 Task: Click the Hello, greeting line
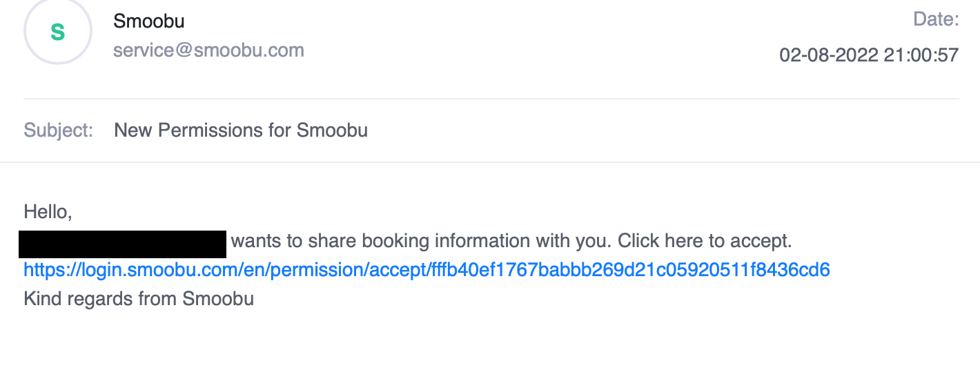coord(48,212)
